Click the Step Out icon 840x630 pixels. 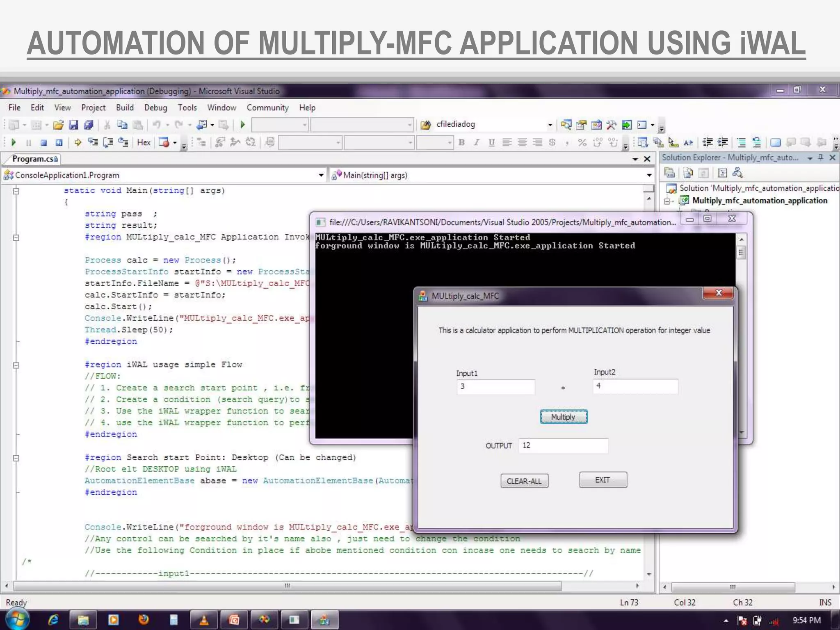123,143
